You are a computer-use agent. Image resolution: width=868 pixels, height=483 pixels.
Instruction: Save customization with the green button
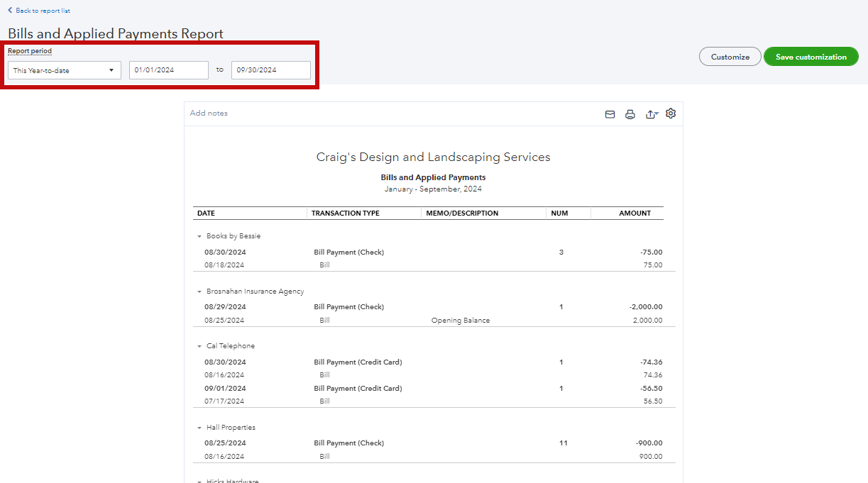point(811,57)
